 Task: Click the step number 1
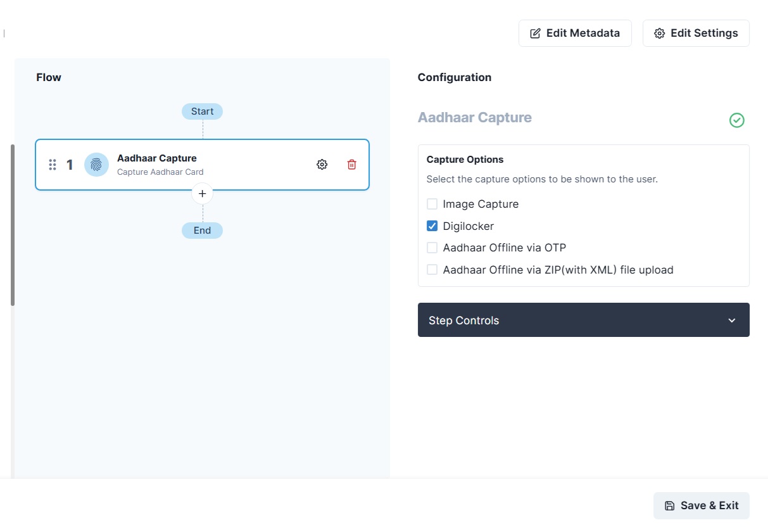pyautogui.click(x=70, y=165)
